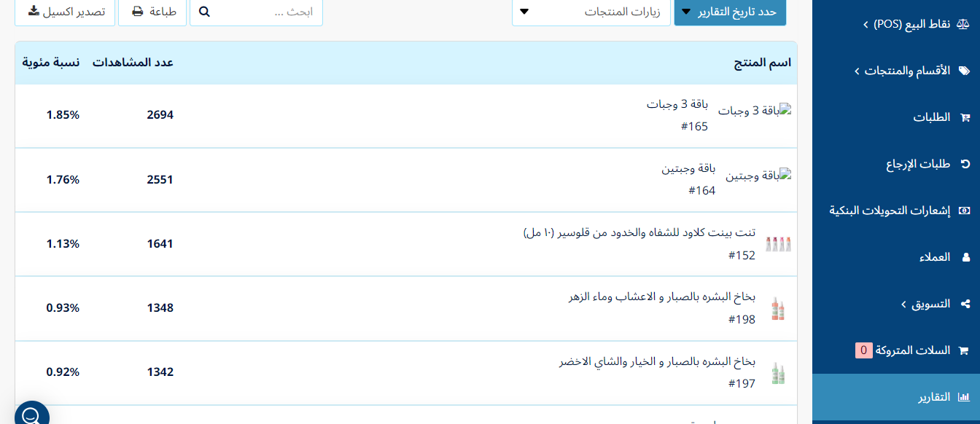Open the نقاط البيع (POS) sidebar menu
Screen dimensions: 980x424
pyautogui.click(x=896, y=24)
